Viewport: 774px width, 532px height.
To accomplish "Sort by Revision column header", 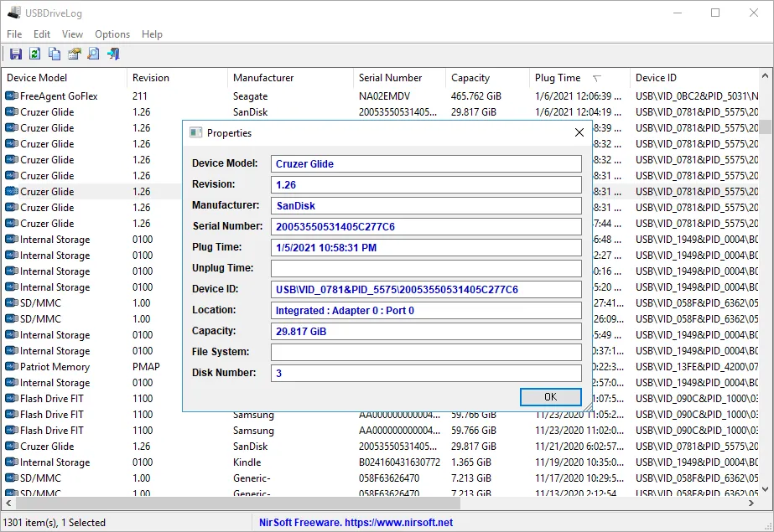I will click(x=177, y=77).
